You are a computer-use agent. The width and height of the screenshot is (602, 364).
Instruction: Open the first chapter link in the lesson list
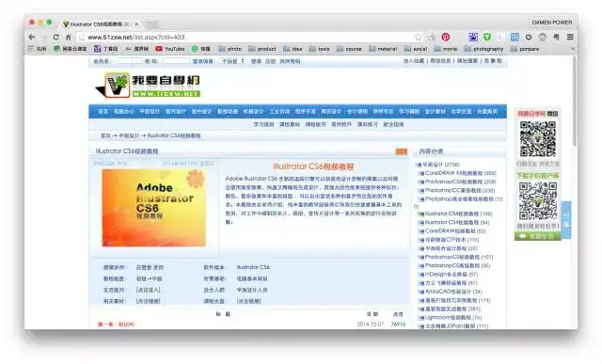116,324
